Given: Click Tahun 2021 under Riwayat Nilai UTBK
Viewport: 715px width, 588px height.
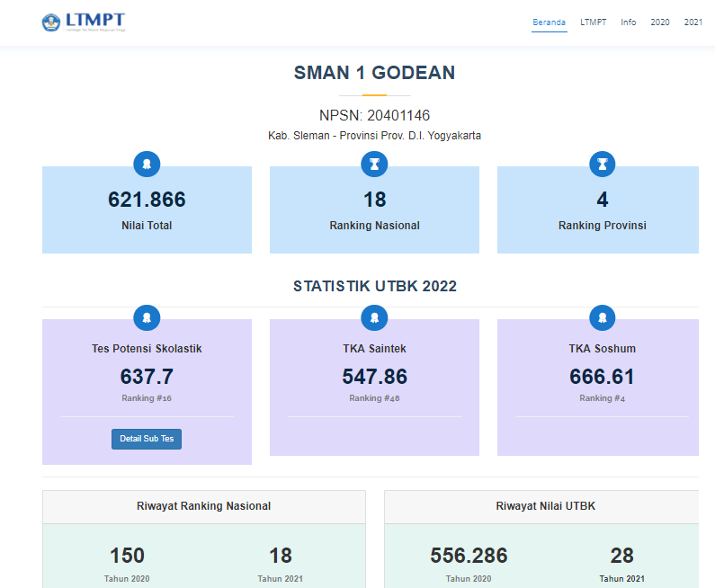Looking at the screenshot, I should click(622, 579).
